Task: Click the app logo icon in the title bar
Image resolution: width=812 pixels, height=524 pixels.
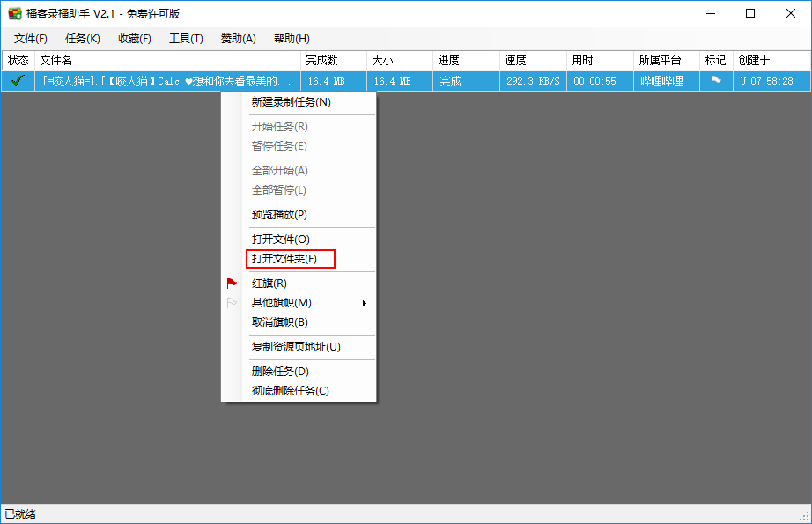Action: tap(15, 14)
